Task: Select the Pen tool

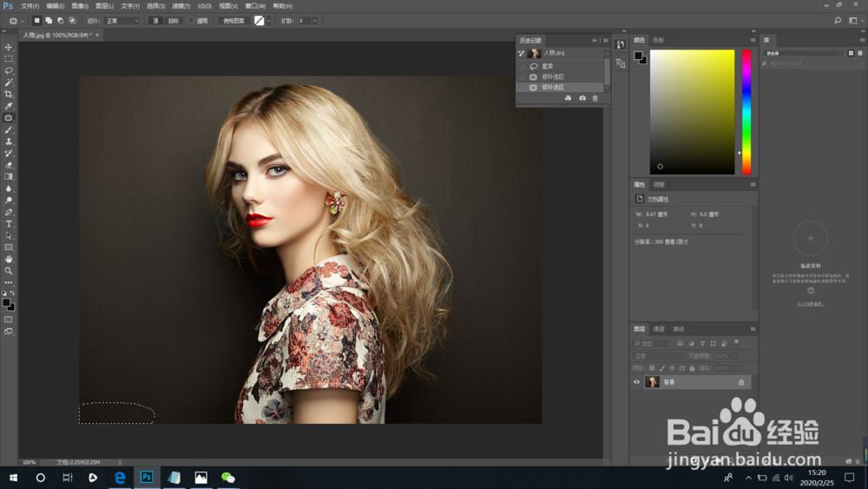Action: 9,212
